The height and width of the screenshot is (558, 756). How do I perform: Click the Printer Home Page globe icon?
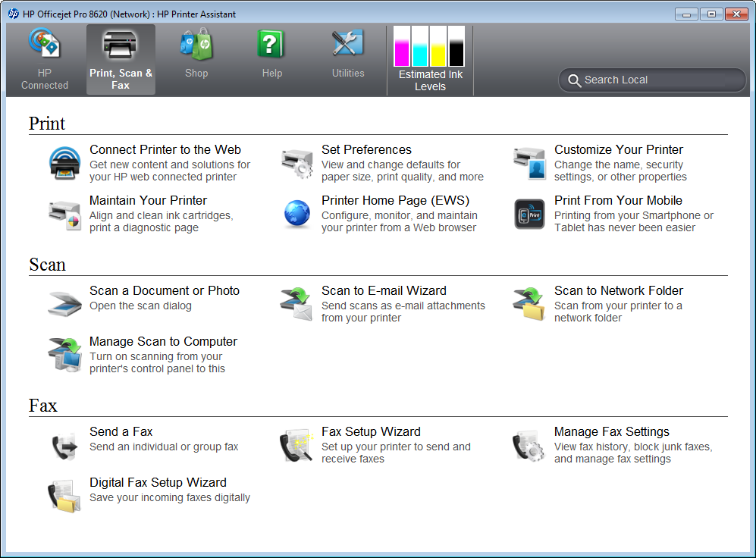tap(297, 214)
